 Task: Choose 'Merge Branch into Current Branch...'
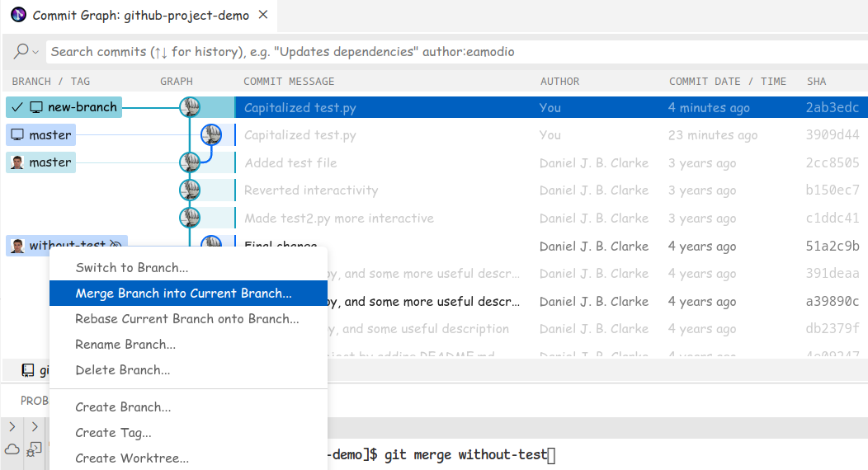click(x=183, y=294)
